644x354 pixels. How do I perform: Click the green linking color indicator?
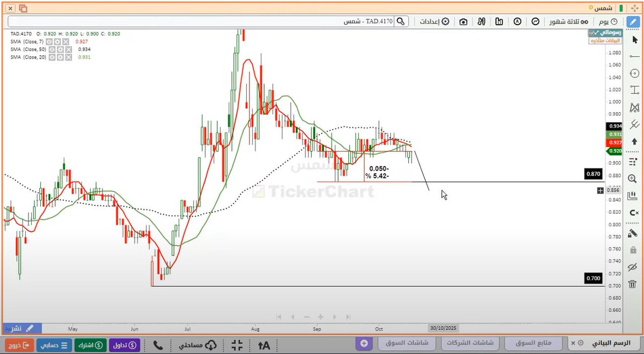621,9
